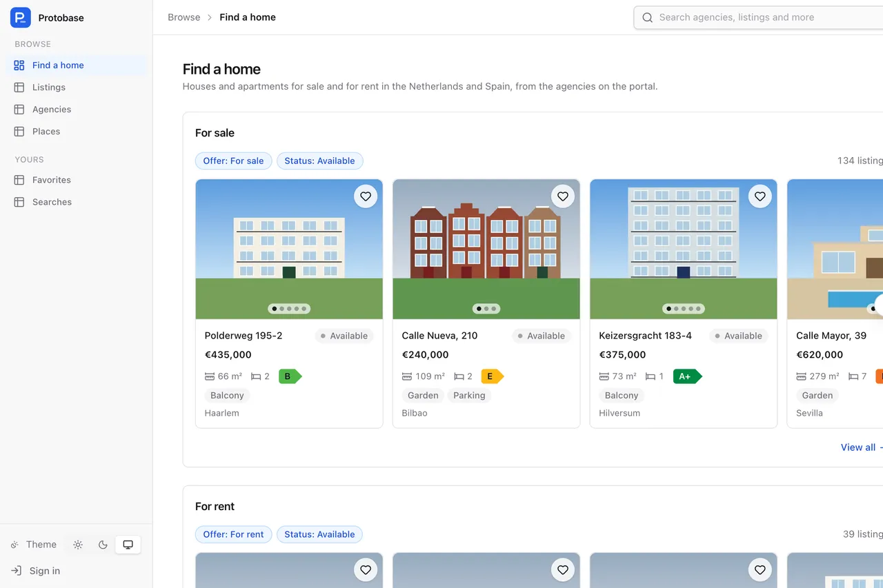Switch to light theme sun icon
The height and width of the screenshot is (588, 883).
(x=78, y=545)
